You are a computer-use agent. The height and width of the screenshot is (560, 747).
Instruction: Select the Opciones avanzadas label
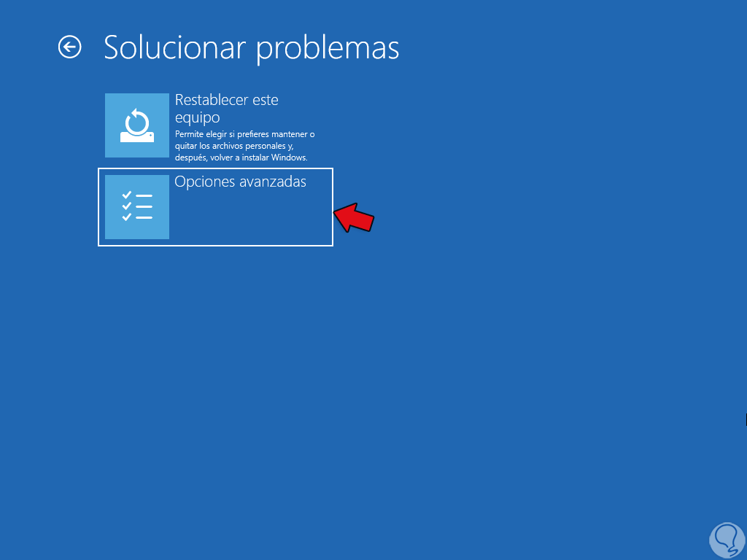coord(240,182)
